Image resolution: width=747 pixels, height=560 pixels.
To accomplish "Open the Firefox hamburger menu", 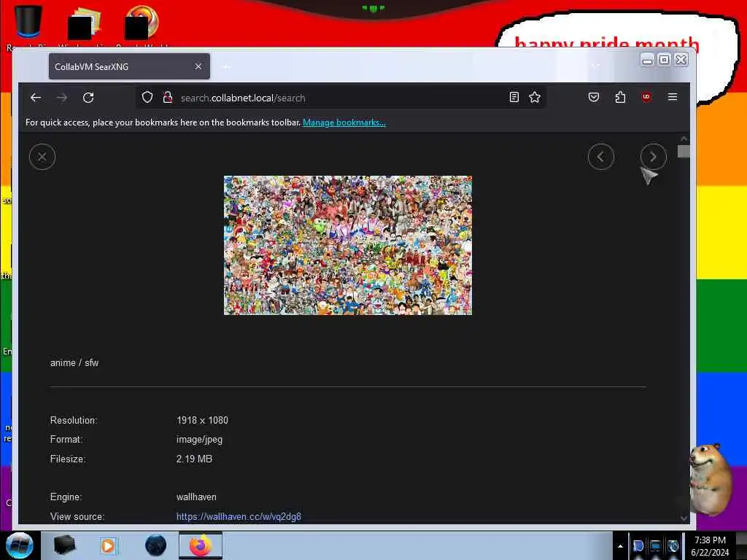I will (673, 97).
